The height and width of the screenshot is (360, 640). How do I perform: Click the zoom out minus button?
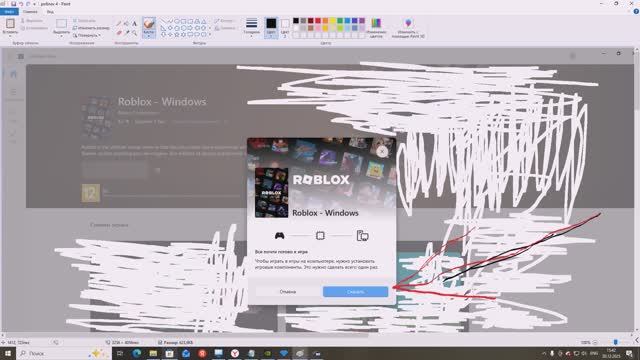(595, 342)
